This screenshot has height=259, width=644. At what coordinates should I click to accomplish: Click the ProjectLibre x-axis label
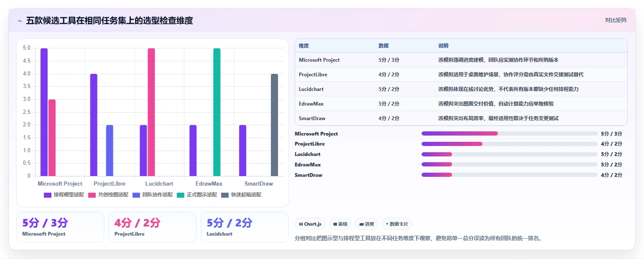click(109, 184)
